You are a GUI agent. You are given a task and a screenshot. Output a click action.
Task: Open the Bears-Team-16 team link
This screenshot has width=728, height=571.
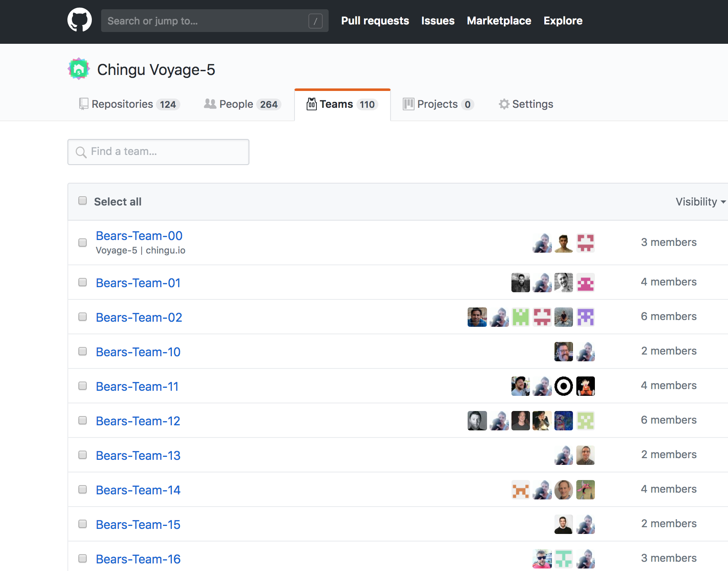138,559
